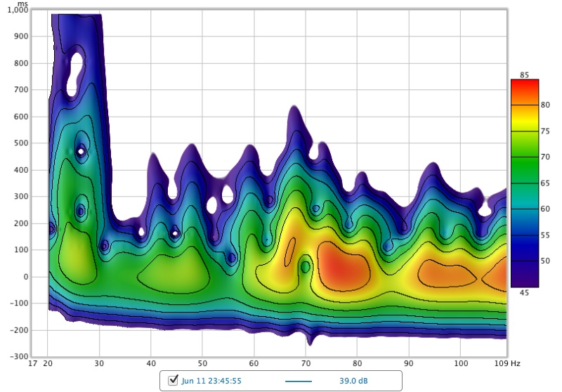Click the '-300' time axis label
Screen dimensions: 562x392
coord(19,357)
